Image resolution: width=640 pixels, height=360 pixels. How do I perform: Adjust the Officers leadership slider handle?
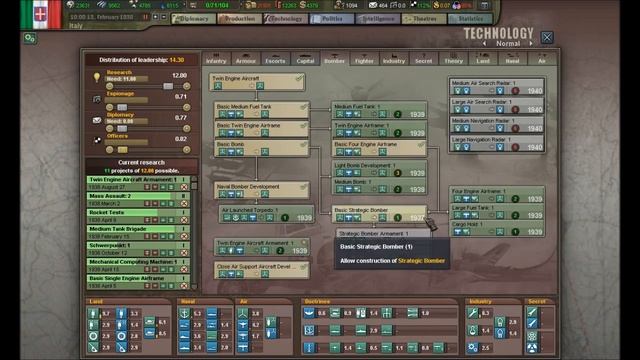122,150
